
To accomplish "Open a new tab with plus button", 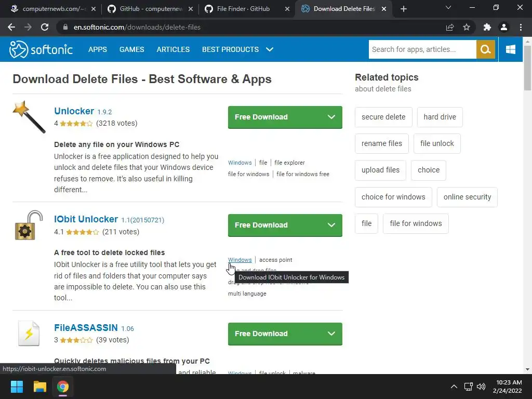I will click(403, 9).
